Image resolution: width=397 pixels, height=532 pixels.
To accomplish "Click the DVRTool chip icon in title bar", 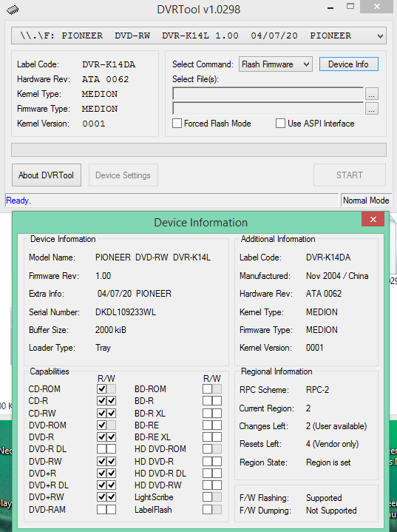I will tap(13, 10).
